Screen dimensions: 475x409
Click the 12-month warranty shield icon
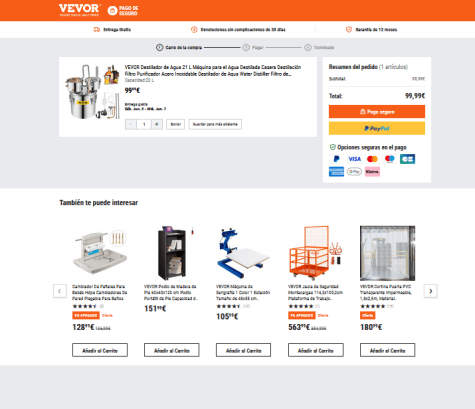click(x=349, y=30)
